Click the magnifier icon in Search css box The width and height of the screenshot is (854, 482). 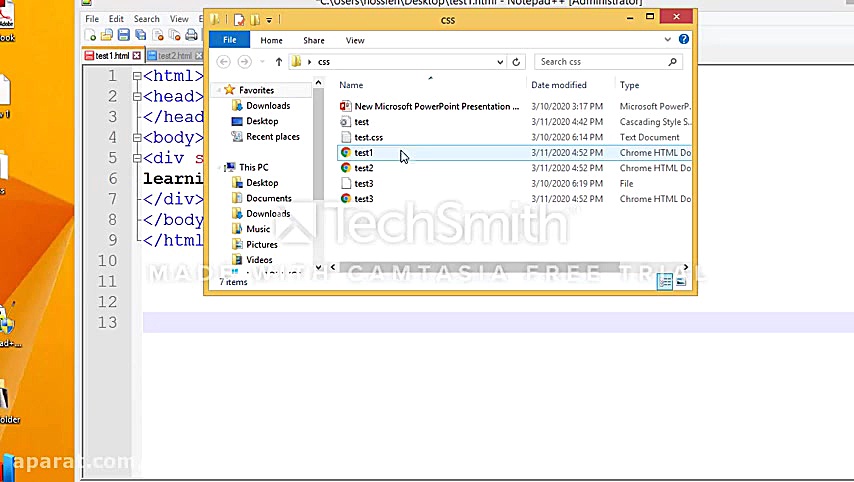tap(673, 62)
